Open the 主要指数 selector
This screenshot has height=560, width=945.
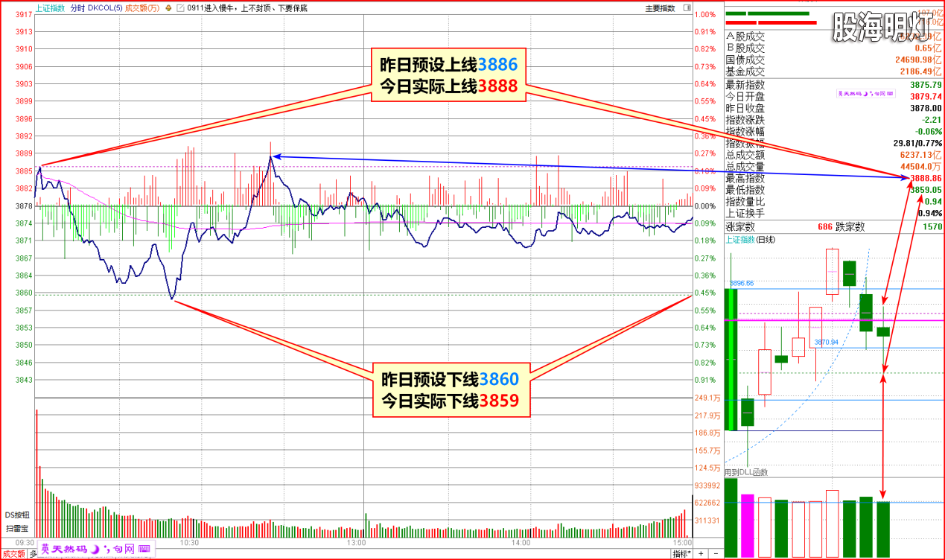(659, 7)
